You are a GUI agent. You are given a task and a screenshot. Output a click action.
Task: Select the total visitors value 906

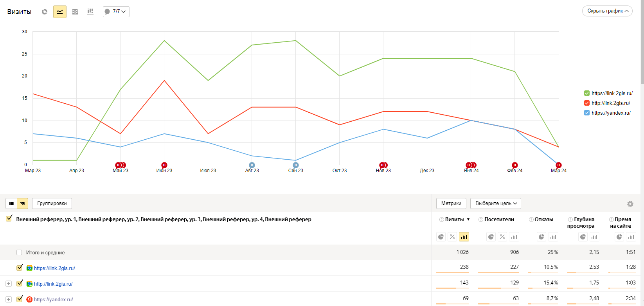pyautogui.click(x=514, y=252)
